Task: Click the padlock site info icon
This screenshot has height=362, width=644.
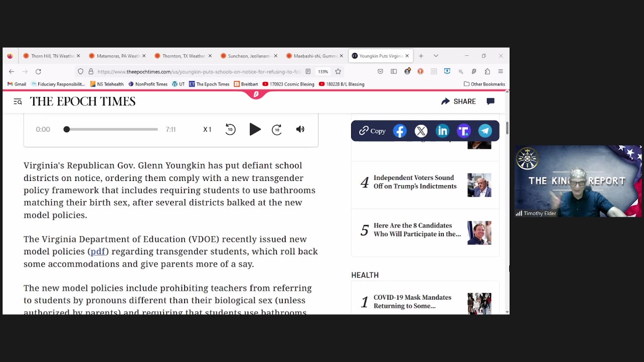Action: (x=91, y=71)
